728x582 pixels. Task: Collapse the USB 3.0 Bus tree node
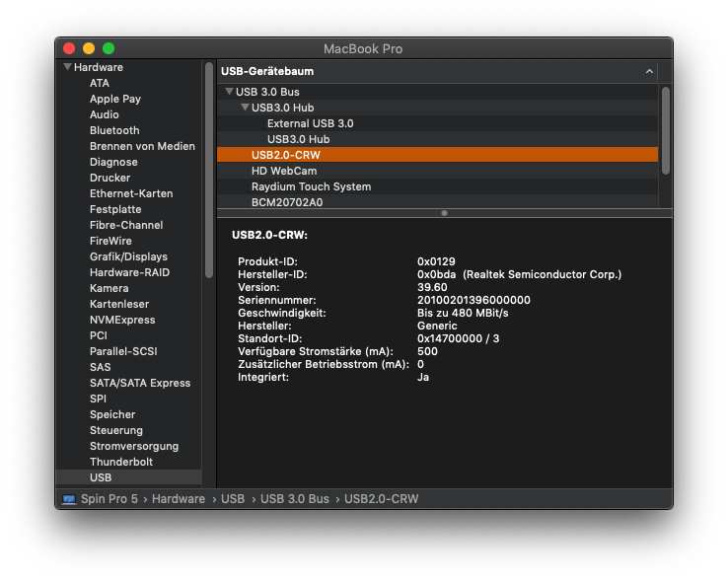click(229, 91)
